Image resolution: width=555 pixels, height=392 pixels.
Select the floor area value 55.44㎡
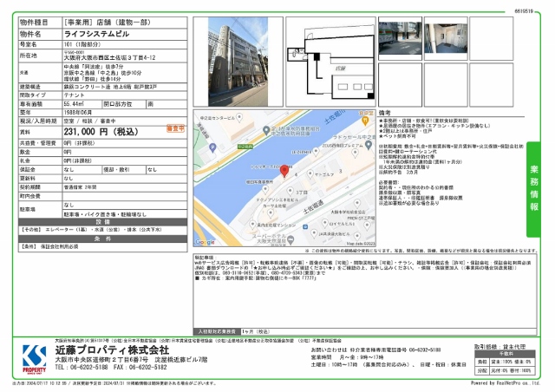point(74,104)
